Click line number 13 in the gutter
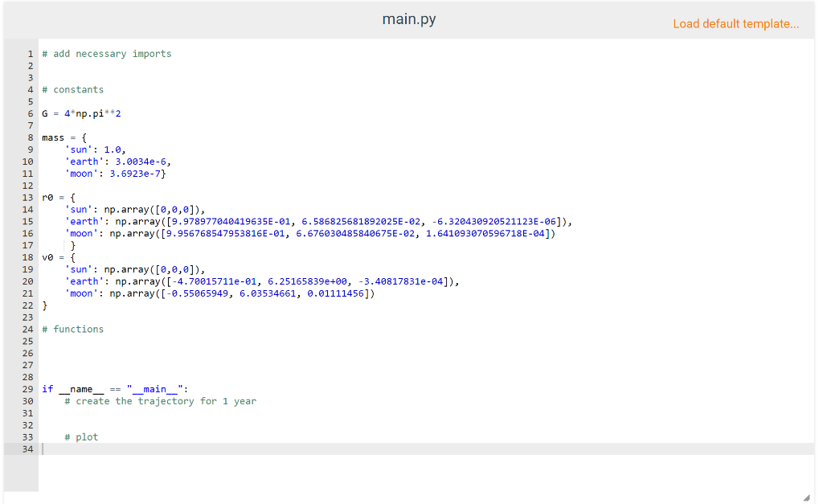Screen dimensions: 823x504 pyautogui.click(x=27, y=197)
